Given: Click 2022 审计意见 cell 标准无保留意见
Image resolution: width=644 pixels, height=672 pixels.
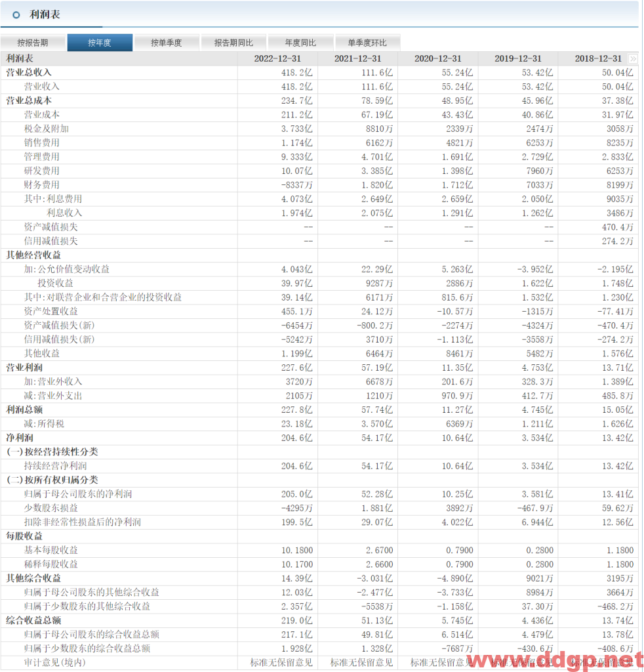Looking at the screenshot, I should (281, 663).
